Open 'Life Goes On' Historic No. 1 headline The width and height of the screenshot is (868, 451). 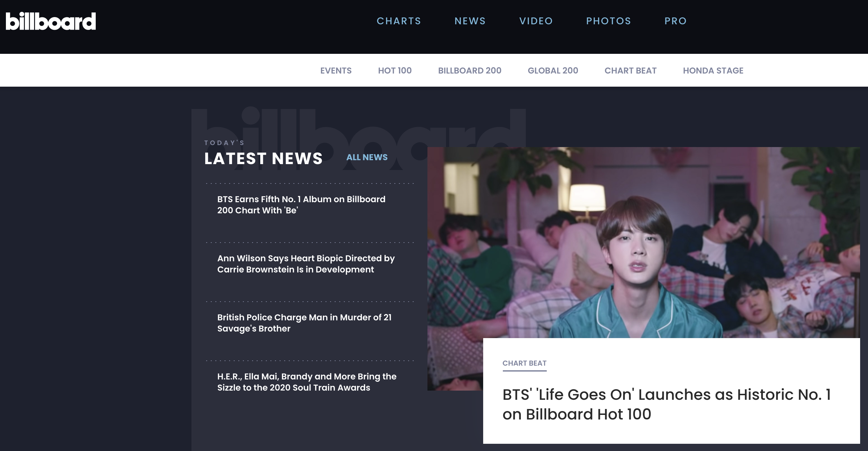(666, 404)
